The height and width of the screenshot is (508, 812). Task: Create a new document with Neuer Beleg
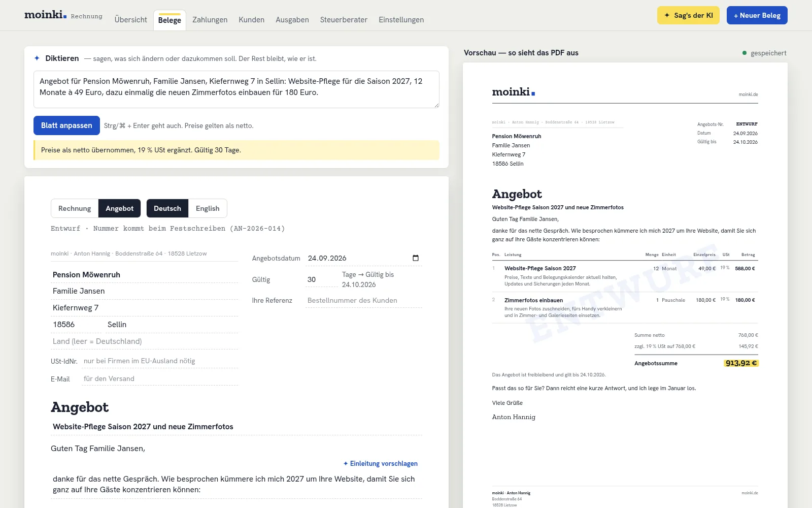757,15
